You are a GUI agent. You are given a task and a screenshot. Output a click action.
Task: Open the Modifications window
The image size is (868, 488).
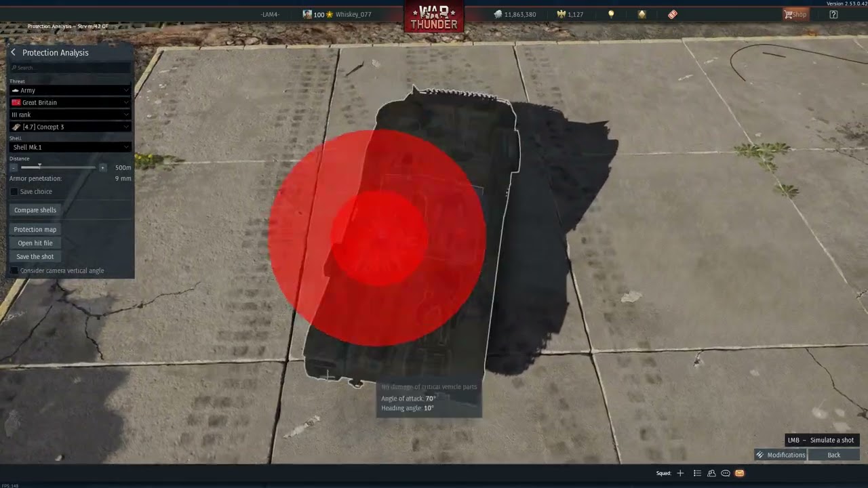pyautogui.click(x=781, y=455)
